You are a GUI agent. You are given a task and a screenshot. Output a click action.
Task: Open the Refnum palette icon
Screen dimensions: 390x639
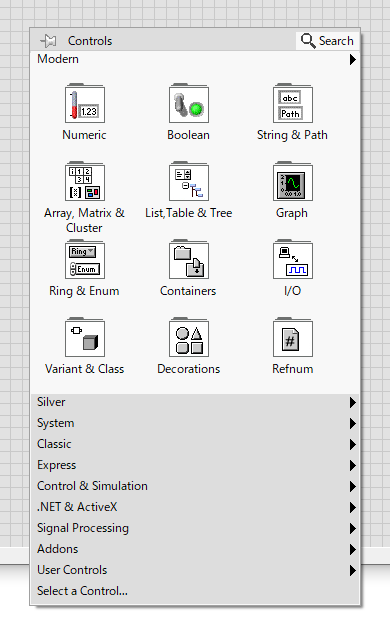[x=293, y=337]
